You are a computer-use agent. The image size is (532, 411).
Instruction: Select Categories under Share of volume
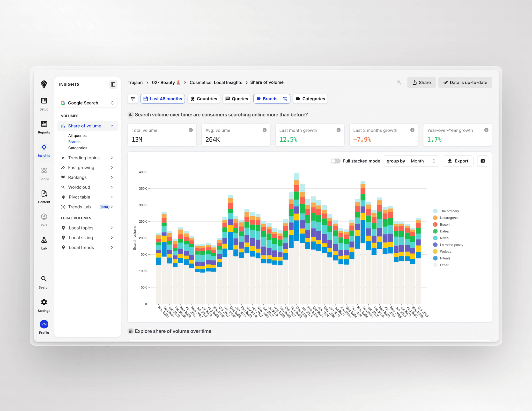pyautogui.click(x=77, y=148)
